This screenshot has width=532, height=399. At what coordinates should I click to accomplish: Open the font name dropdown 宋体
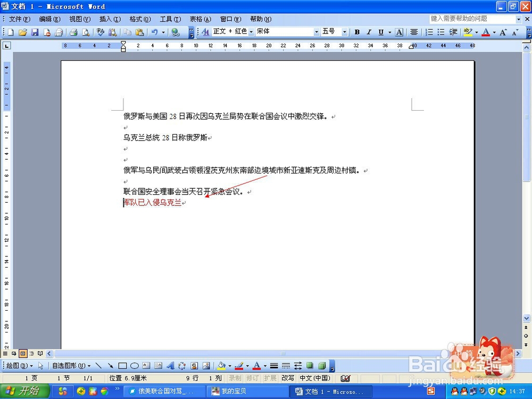[x=317, y=32]
